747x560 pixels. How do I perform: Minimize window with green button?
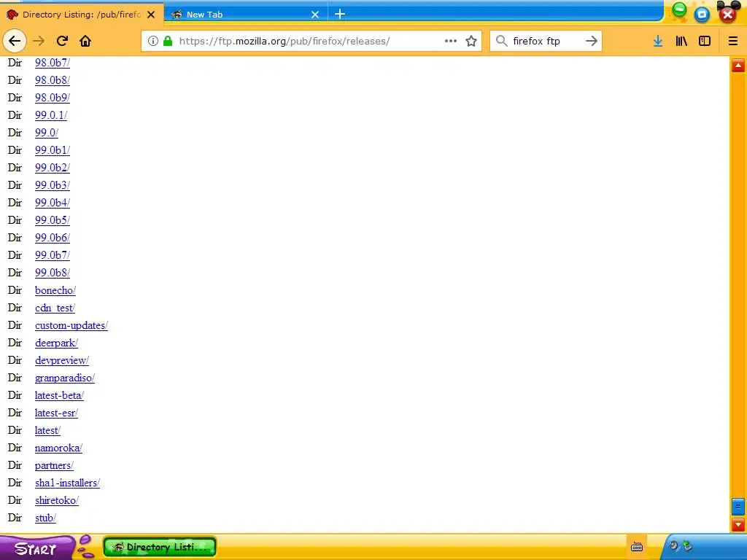(679, 10)
